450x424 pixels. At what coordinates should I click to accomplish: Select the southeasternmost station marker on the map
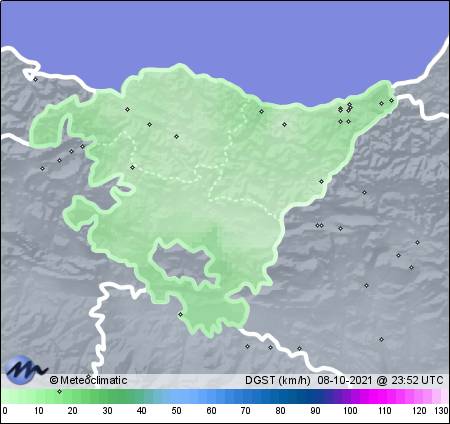coord(381,339)
